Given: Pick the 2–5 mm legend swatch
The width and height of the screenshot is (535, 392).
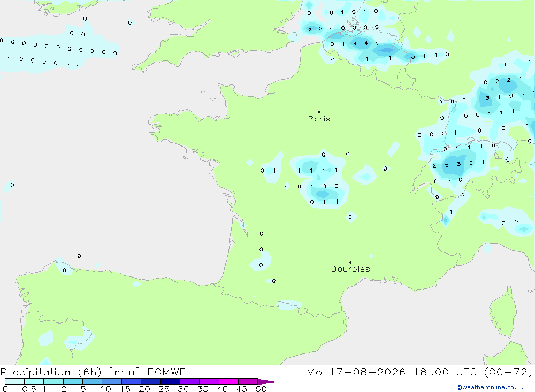Looking at the screenshot, I should (73, 381).
